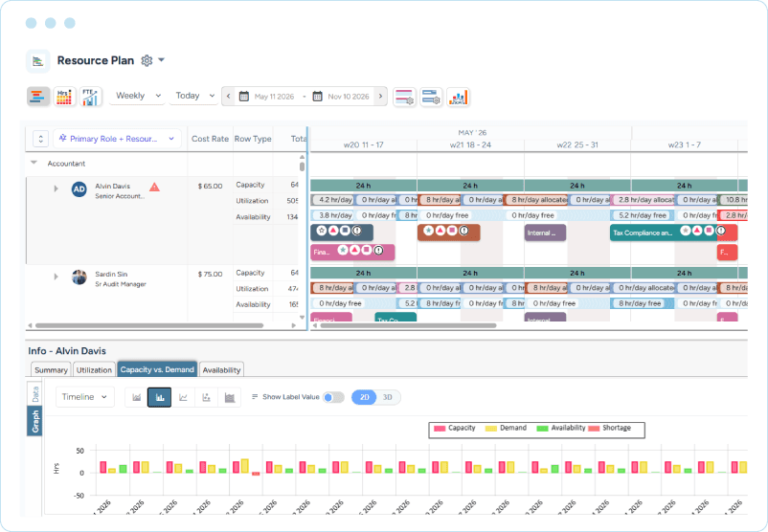
Task: Click Alvin Davis AD avatar
Action: point(79,189)
